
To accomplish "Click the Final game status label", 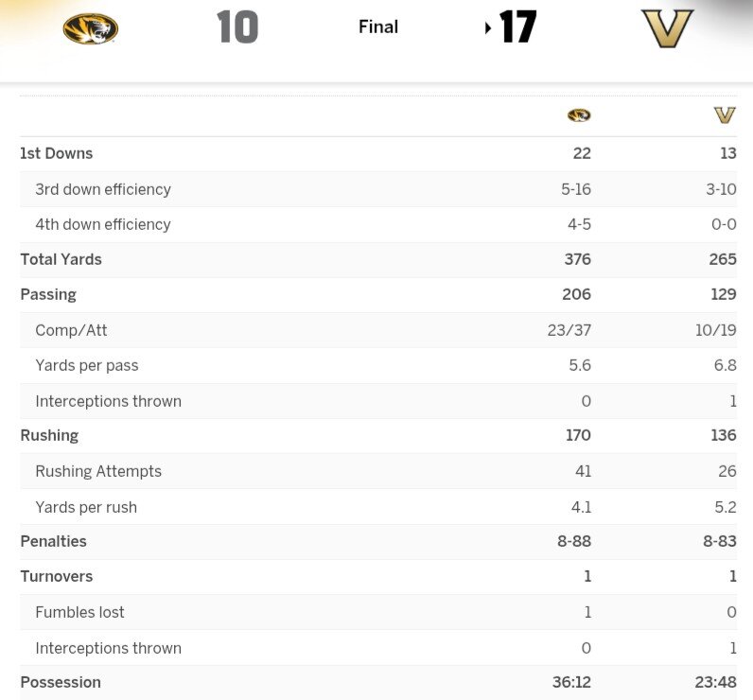I will tap(378, 27).
